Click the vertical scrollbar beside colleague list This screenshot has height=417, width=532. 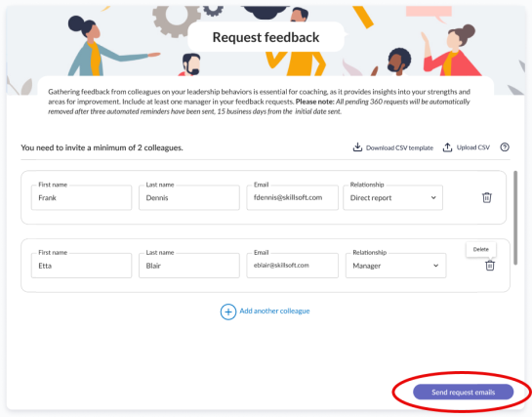[515, 218]
